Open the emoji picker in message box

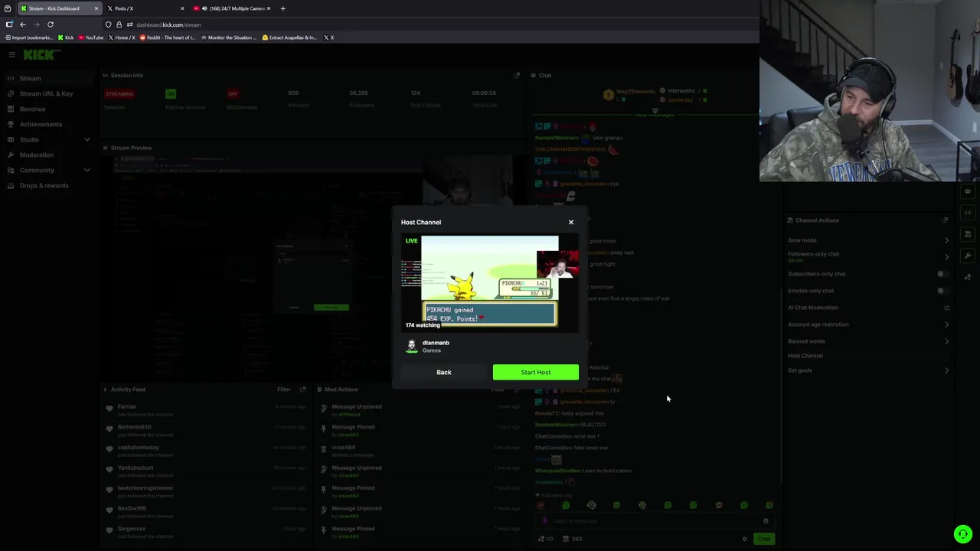tap(766, 521)
